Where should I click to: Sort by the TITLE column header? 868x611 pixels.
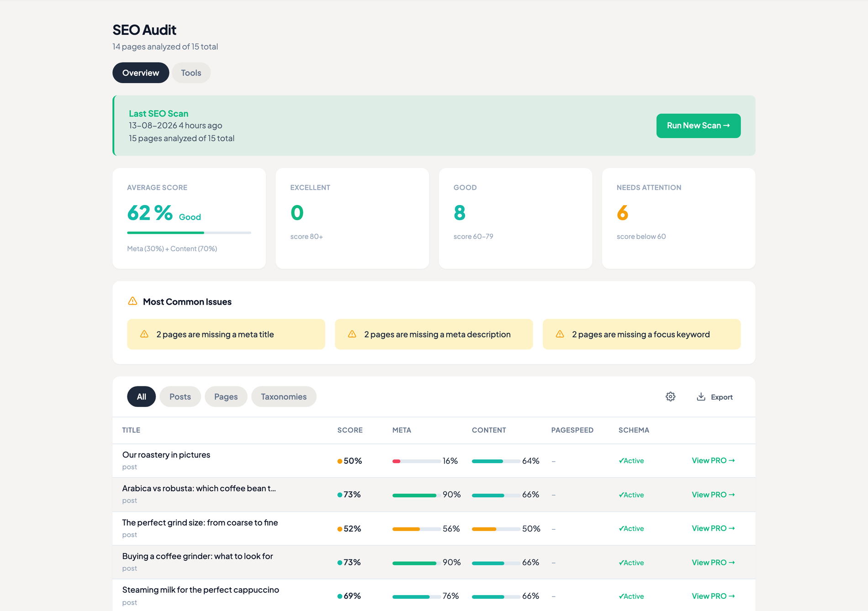click(x=131, y=430)
